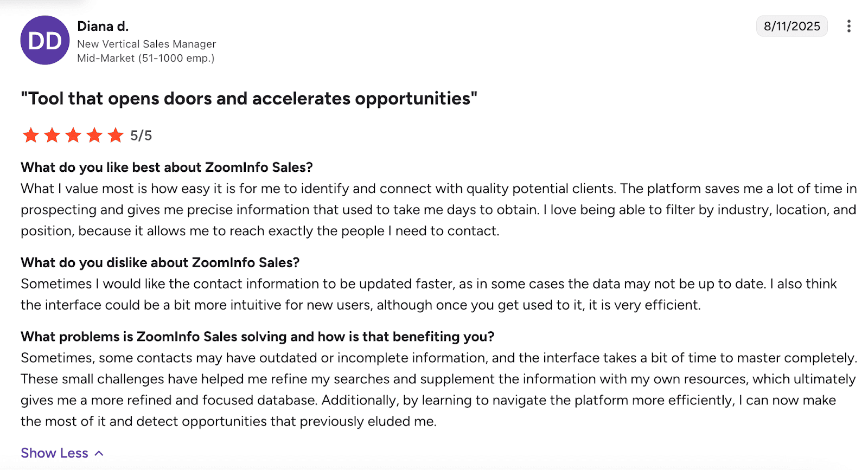Click the second rating star

[x=52, y=135]
